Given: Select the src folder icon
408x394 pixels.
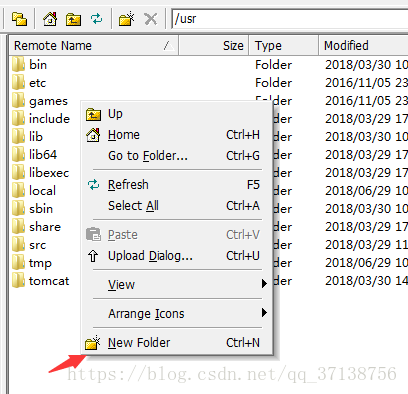Looking at the screenshot, I should click(18, 244).
